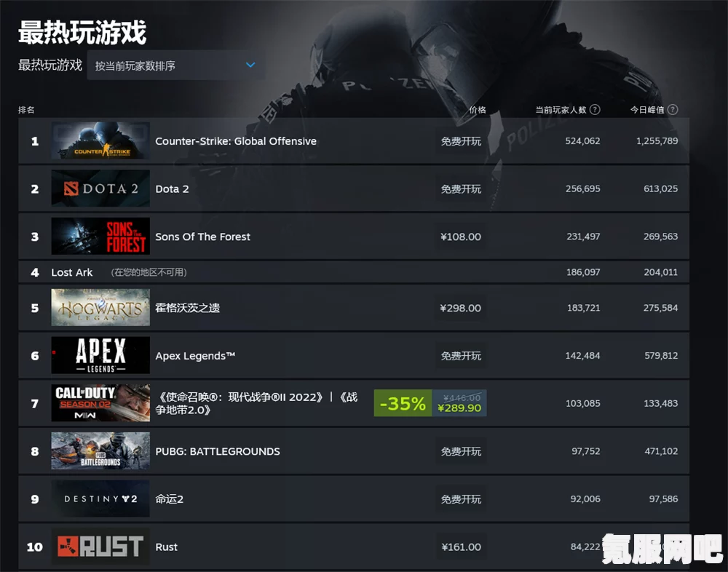Open the Call of Duty thumbnail
The width and height of the screenshot is (728, 572).
pos(100,403)
